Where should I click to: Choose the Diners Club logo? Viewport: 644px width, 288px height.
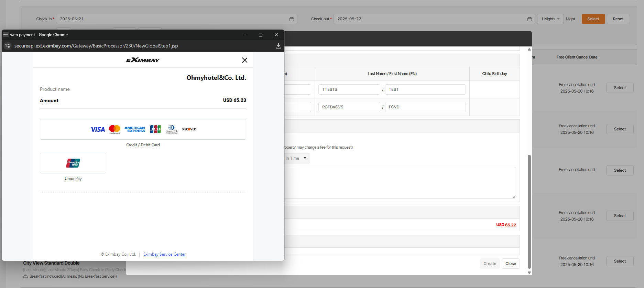[172, 129]
